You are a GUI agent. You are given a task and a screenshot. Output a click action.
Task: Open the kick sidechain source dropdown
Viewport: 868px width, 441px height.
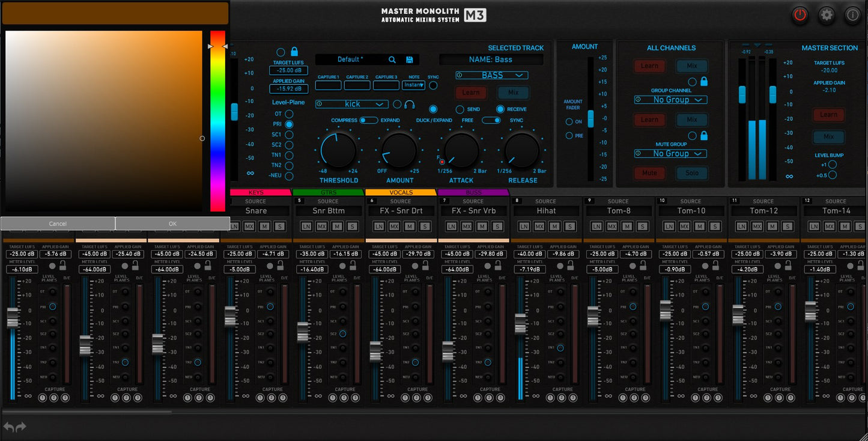point(351,104)
